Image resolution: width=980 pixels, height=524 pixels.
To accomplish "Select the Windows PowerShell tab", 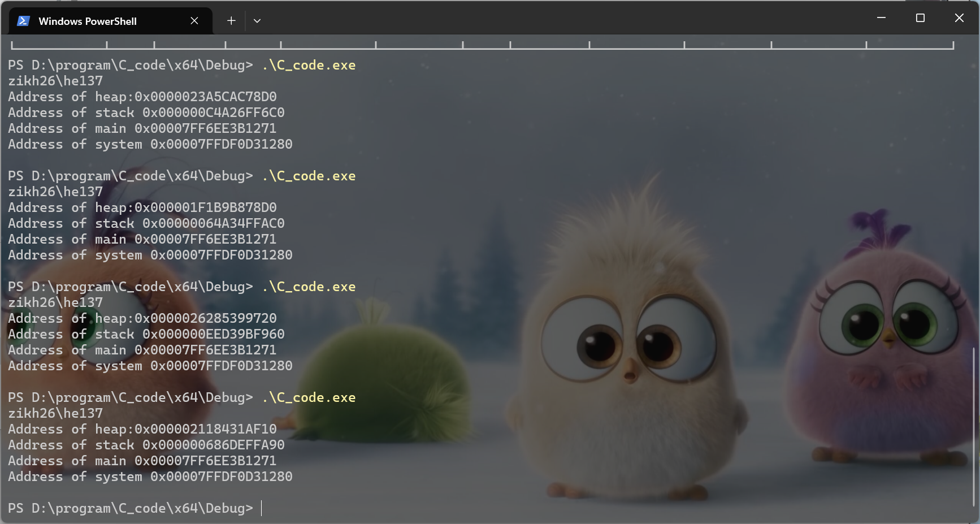I will tap(111, 21).
